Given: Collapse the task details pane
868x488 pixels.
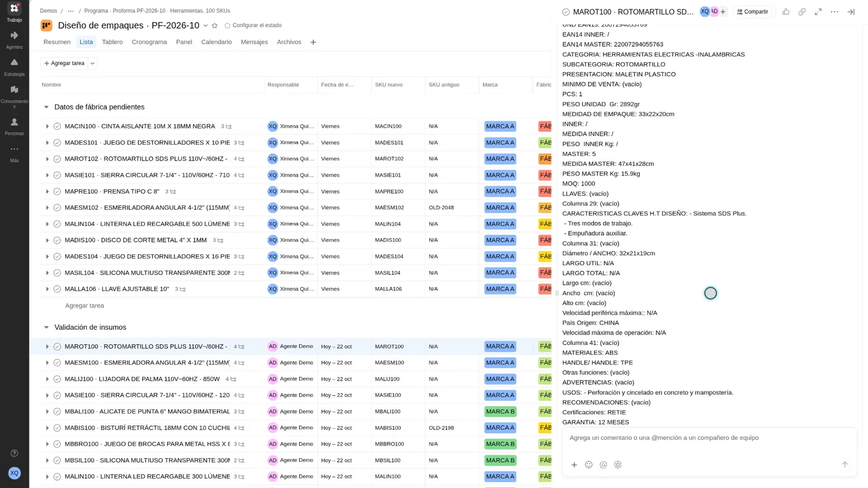Looking at the screenshot, I should point(851,12).
